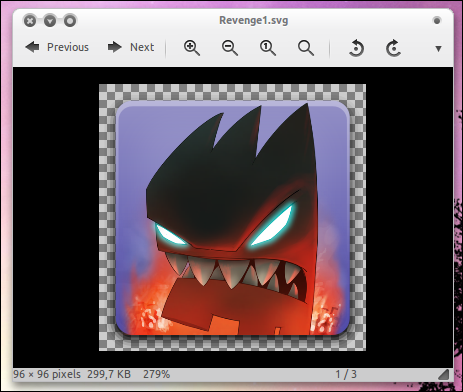Click the "299,7 KB" file size text
463x392 pixels.
pyautogui.click(x=109, y=374)
